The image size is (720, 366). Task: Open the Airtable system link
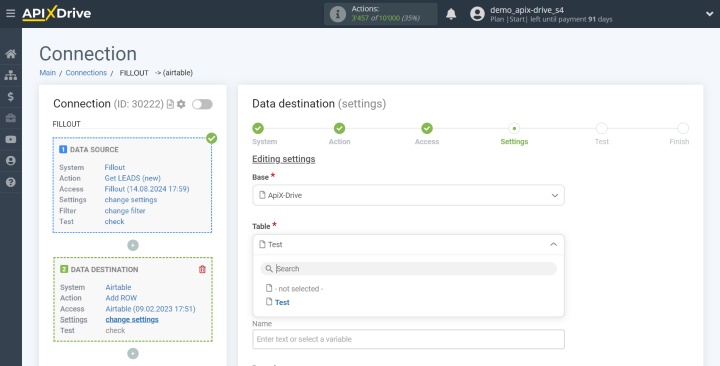(118, 287)
